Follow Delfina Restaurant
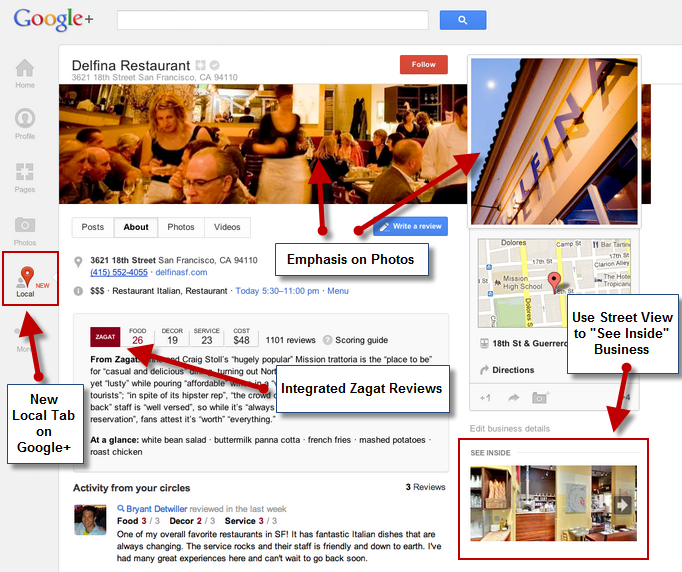 pos(424,64)
